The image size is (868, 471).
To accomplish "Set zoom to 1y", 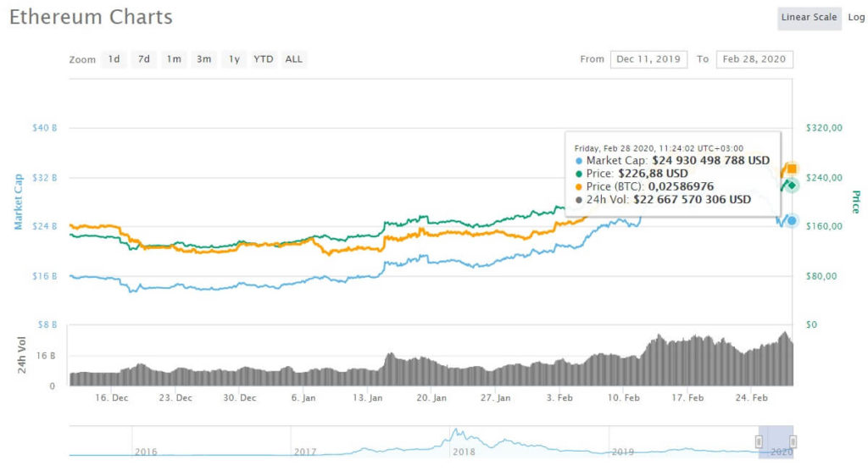I will [234, 59].
